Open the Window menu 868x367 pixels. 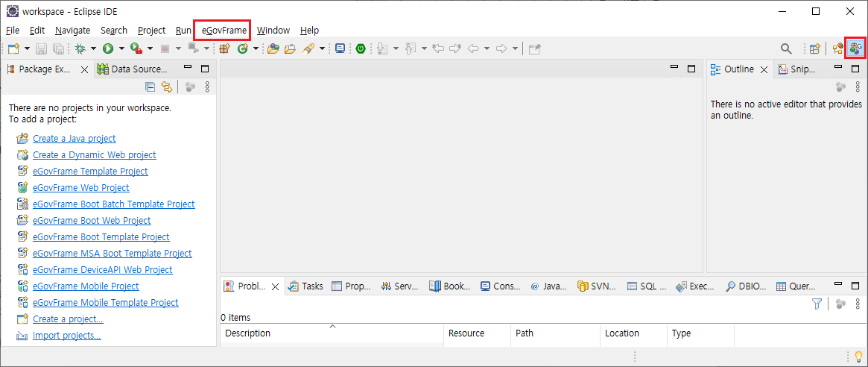pos(273,30)
